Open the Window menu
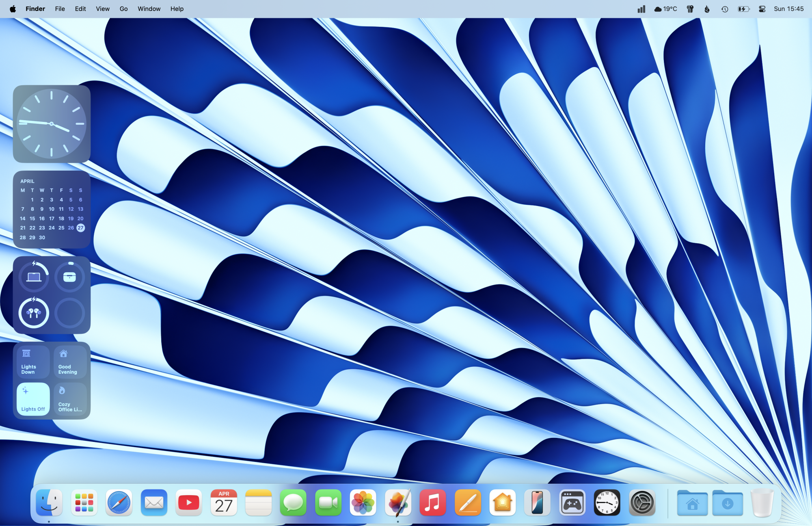Image resolution: width=812 pixels, height=526 pixels. [149, 9]
